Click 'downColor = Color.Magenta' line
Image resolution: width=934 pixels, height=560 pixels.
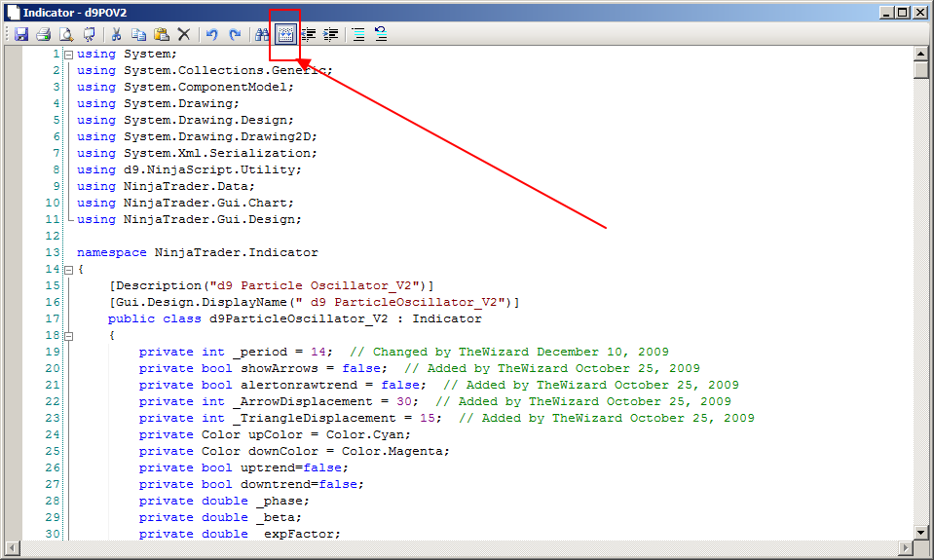click(x=294, y=452)
